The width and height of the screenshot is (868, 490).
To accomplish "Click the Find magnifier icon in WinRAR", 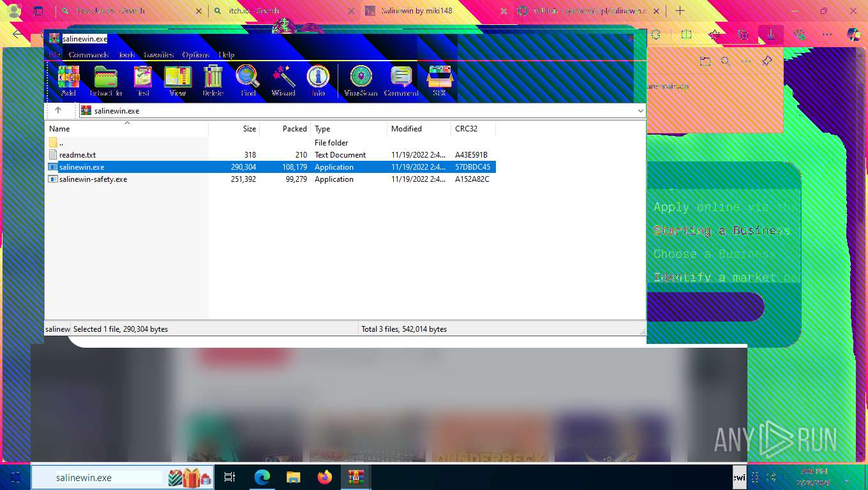I will point(248,81).
